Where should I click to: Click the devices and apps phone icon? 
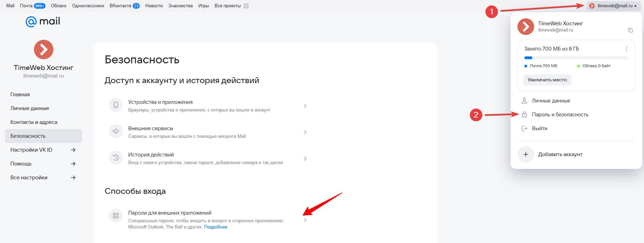116,105
